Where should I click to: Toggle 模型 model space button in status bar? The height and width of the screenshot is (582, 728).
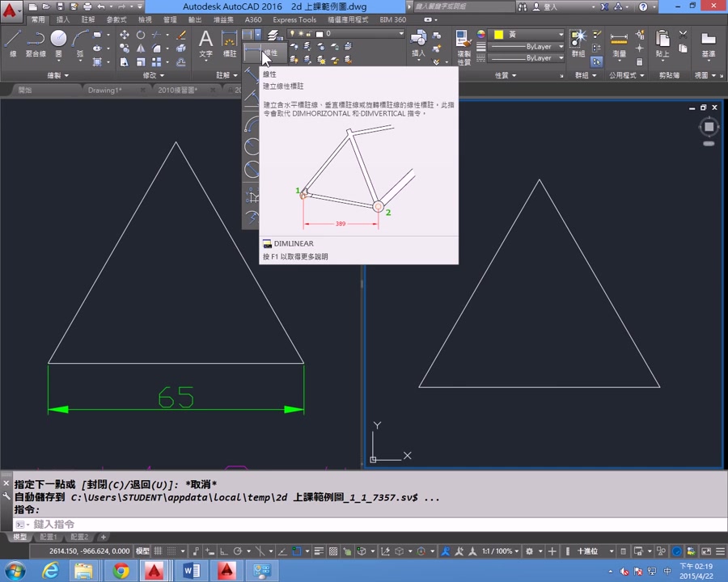coord(142,551)
